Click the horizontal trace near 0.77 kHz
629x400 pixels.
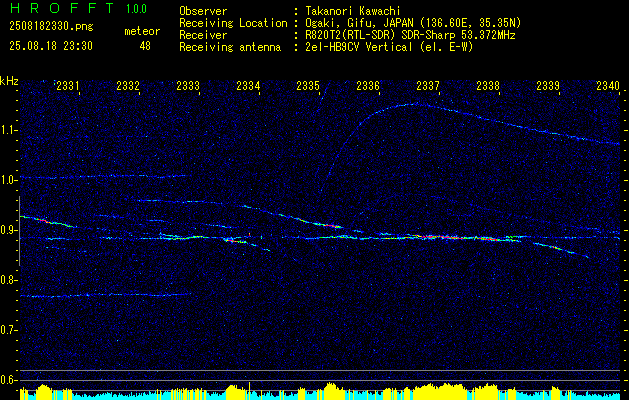pyautogui.click(x=105, y=295)
